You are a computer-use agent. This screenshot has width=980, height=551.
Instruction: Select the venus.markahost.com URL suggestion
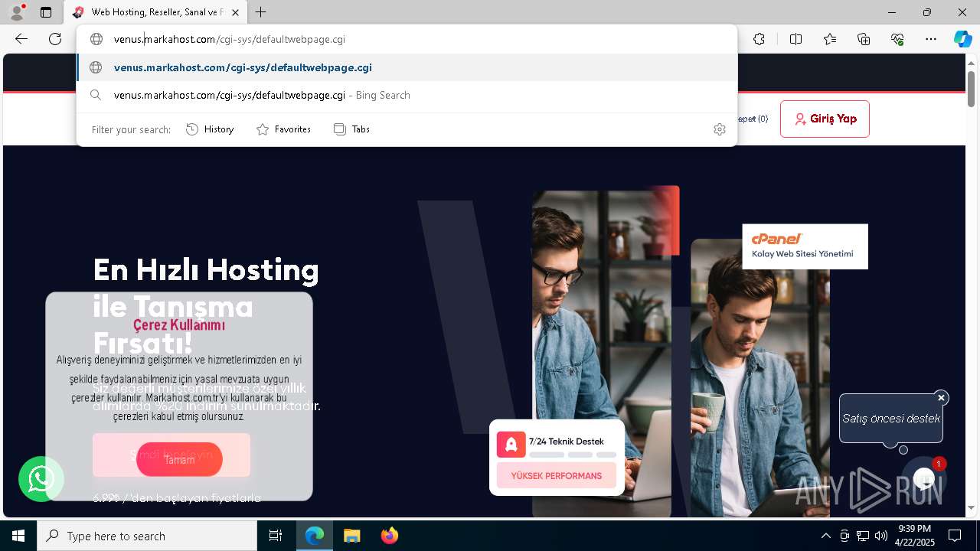click(407, 67)
